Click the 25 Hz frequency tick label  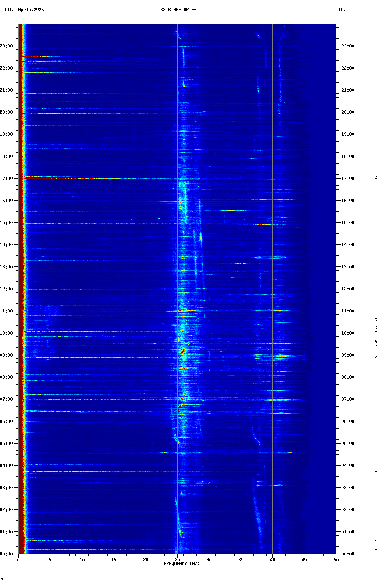177,560
